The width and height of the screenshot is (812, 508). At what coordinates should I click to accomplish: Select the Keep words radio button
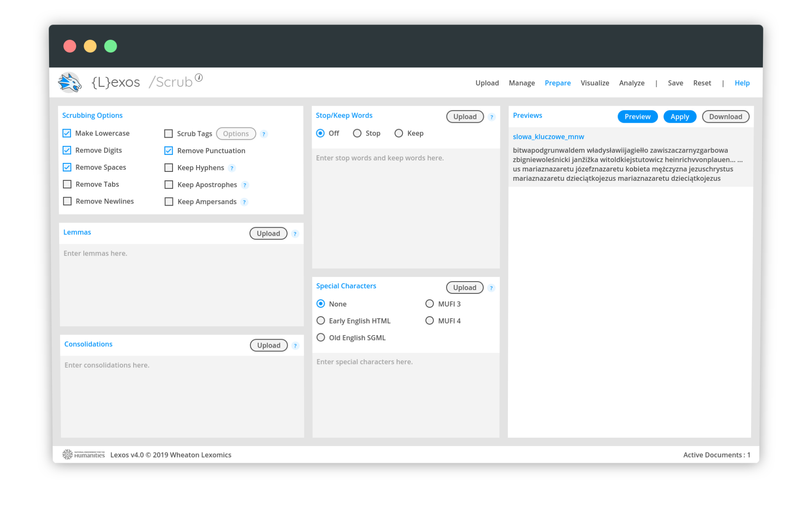click(399, 133)
